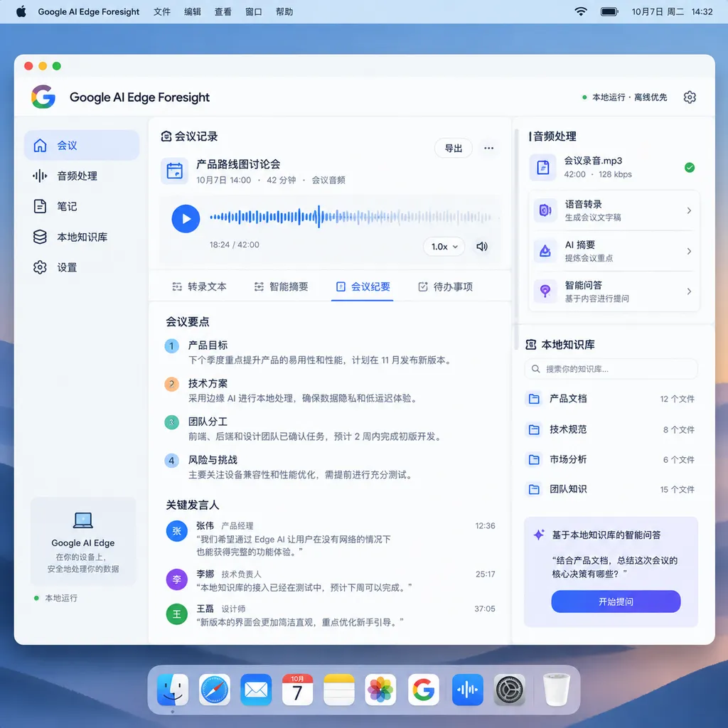728x728 pixels.
Task: Open the 文件 menu in menu bar
Action: tap(162, 11)
